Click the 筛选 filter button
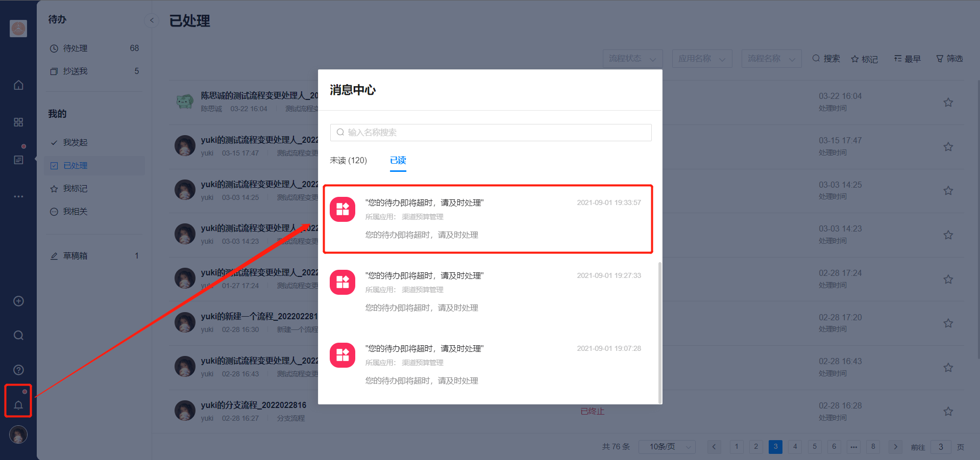The width and height of the screenshot is (980, 460). point(949,59)
